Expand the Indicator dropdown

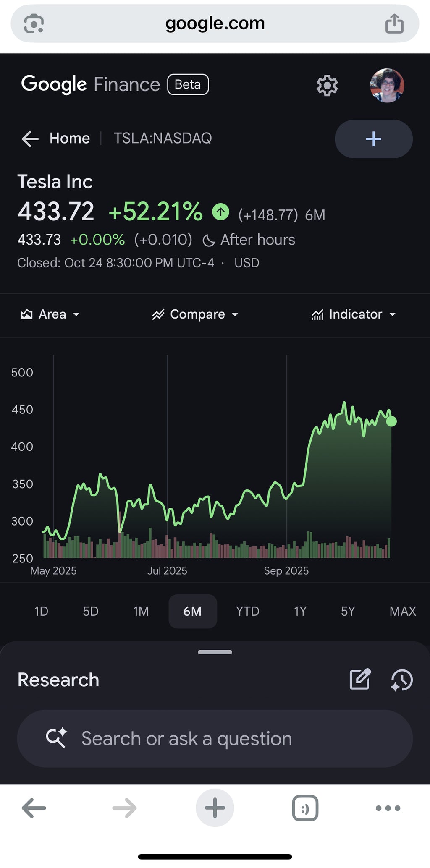point(354,314)
